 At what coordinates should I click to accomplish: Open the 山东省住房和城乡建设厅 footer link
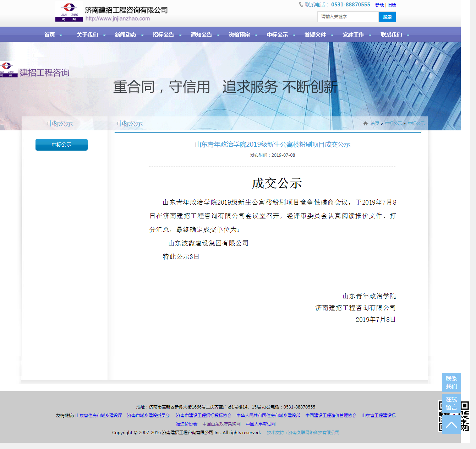99,416
